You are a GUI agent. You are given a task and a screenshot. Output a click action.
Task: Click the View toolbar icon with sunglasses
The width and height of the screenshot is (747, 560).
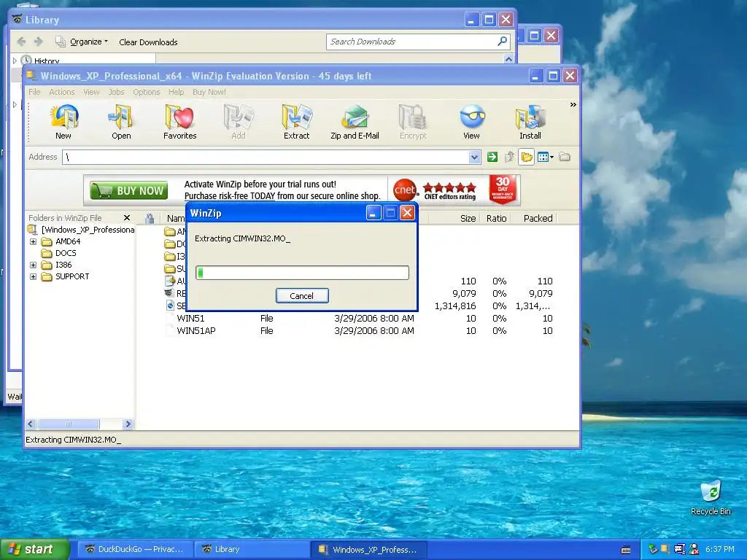472,122
